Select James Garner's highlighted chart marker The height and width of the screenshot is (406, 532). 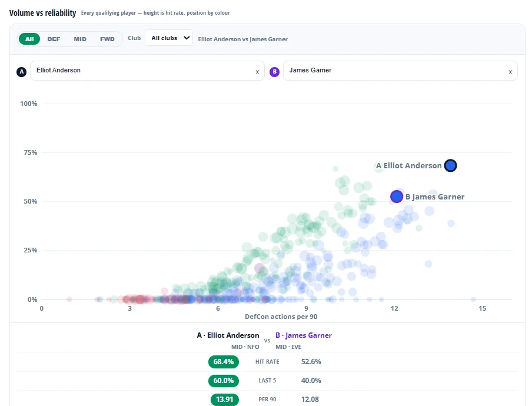(397, 197)
